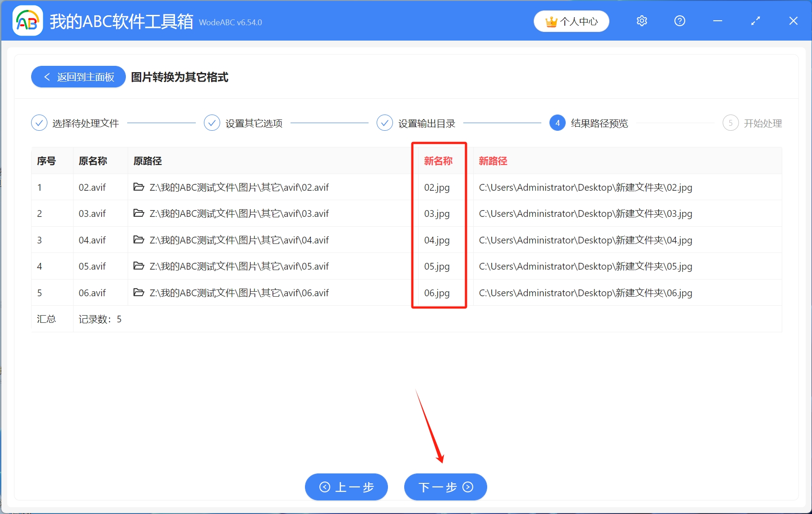Click the crown icon in 个人中心
Image resolution: width=812 pixels, height=514 pixels.
[551, 21]
